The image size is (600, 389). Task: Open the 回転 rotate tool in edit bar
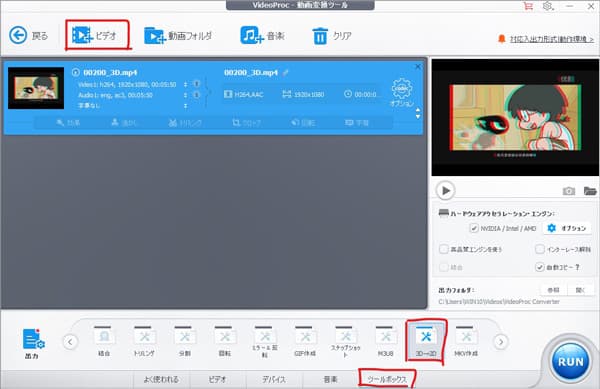303,123
